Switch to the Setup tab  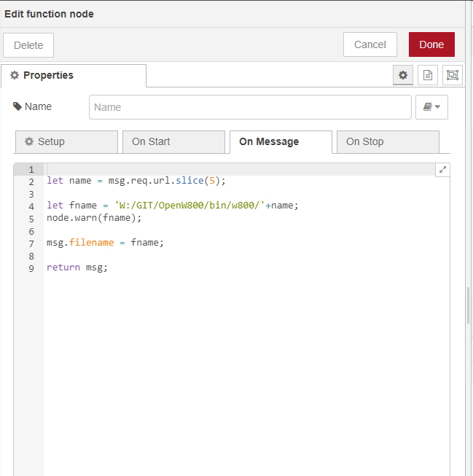click(x=66, y=141)
